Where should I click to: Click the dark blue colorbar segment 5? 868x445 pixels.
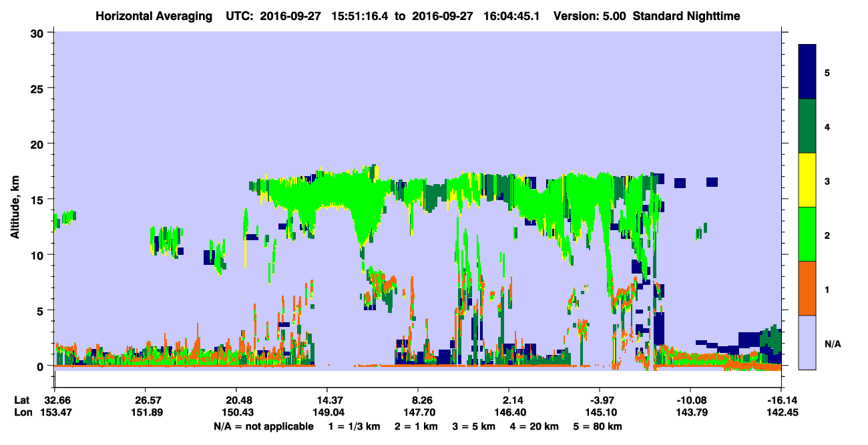coord(807,71)
